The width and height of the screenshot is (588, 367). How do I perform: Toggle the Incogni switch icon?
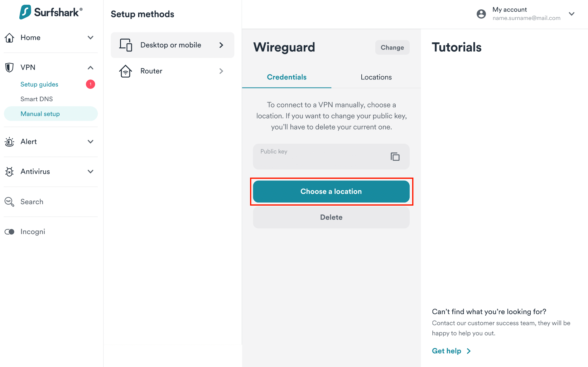pos(9,232)
